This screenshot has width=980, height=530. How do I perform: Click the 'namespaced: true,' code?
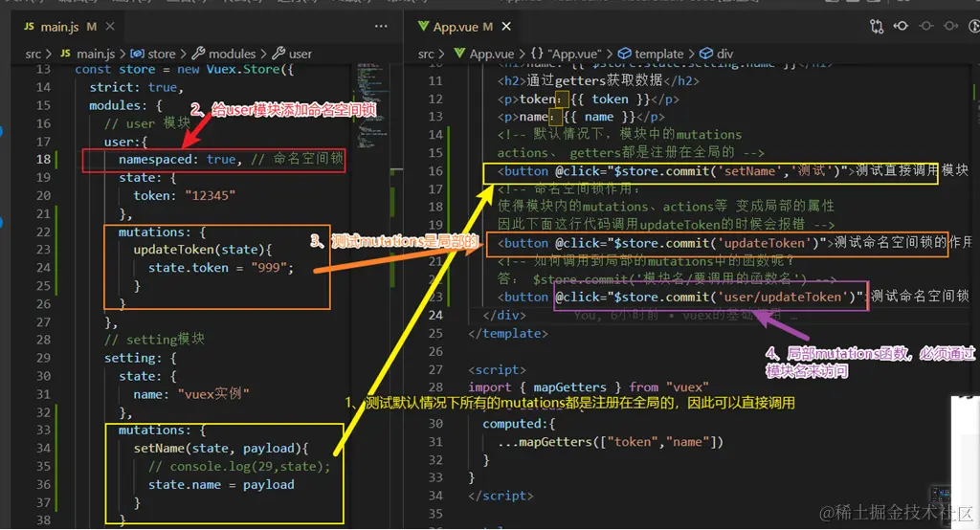coord(180,160)
